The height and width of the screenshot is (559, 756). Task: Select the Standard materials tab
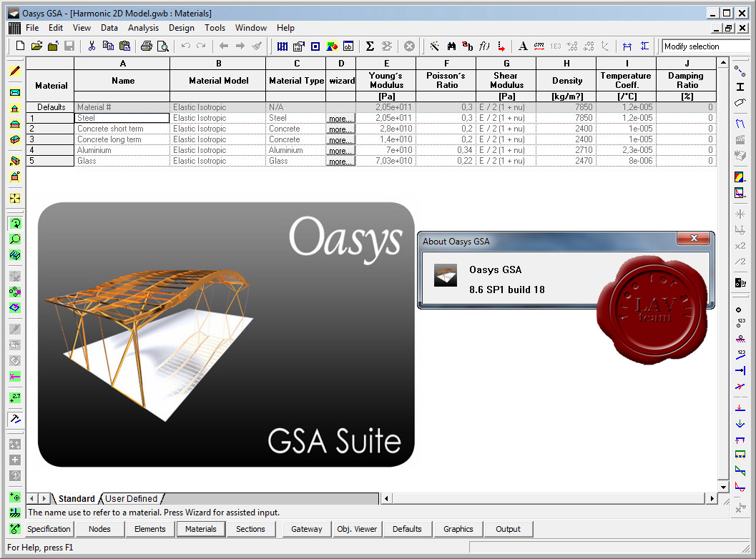pyautogui.click(x=77, y=499)
